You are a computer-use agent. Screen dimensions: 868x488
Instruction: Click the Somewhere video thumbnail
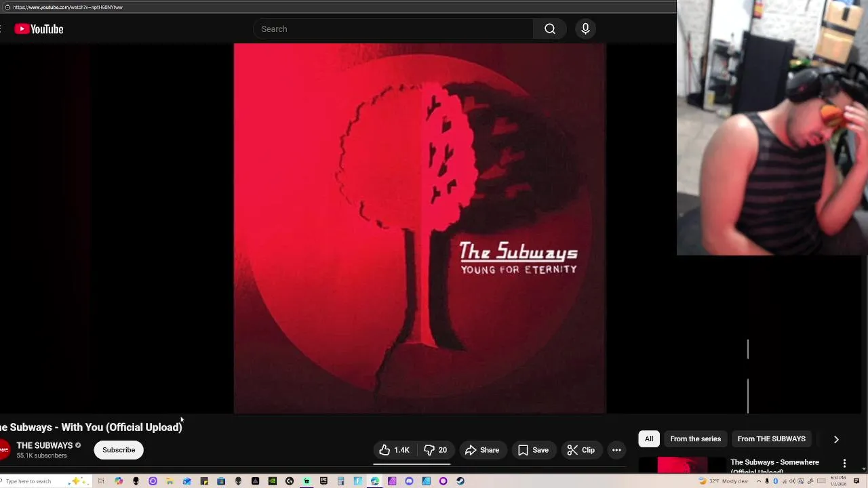(682, 465)
